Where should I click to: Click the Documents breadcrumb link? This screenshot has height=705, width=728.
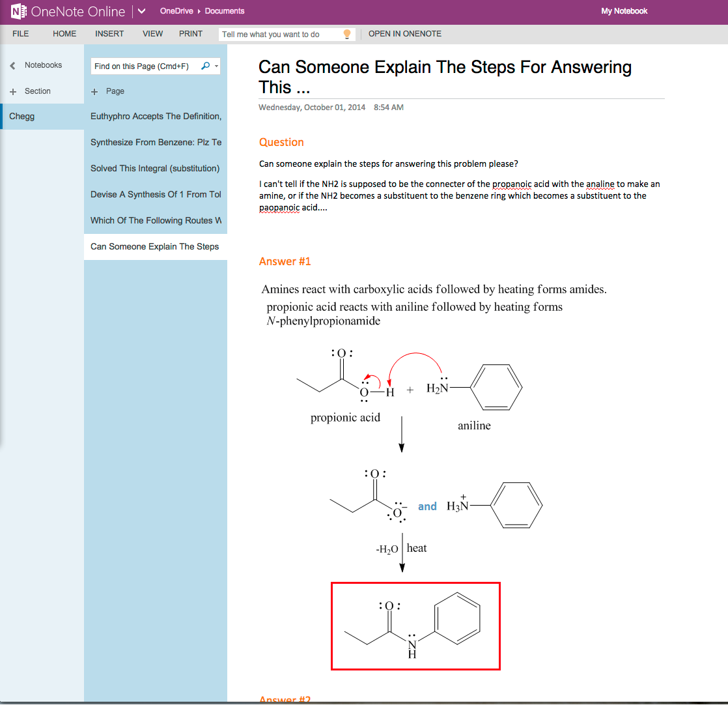tap(225, 11)
